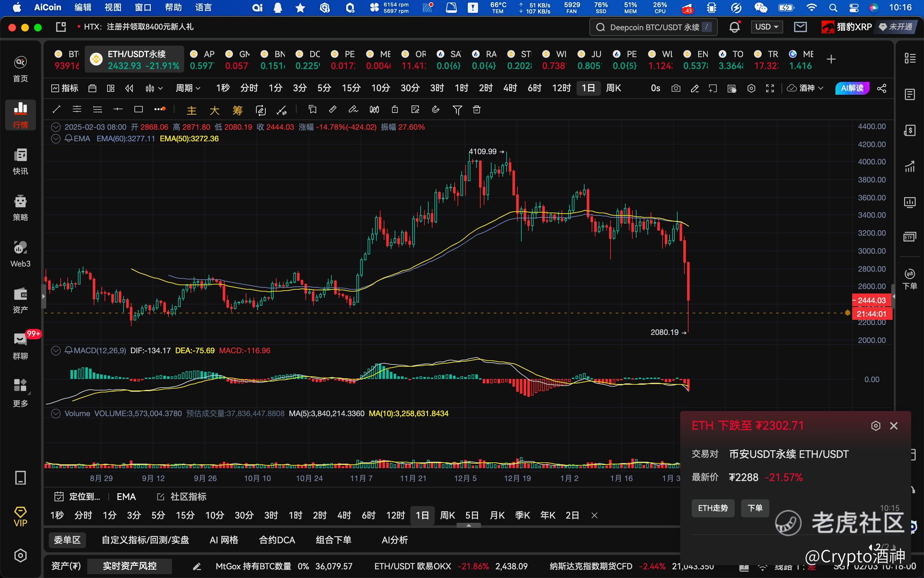Image resolution: width=924 pixels, height=578 pixels.
Task: Click the screenshot camera icon
Action: pos(675,88)
